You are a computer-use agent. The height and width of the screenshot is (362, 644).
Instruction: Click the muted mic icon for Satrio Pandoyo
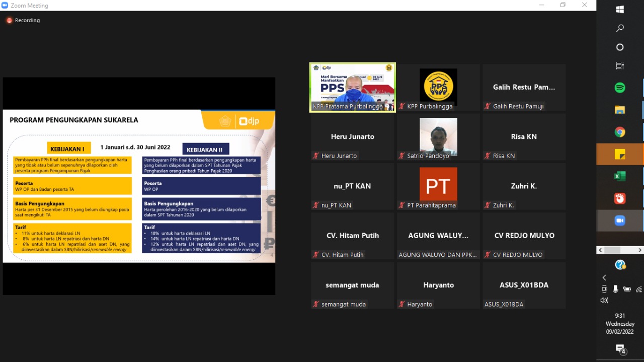coord(401,156)
